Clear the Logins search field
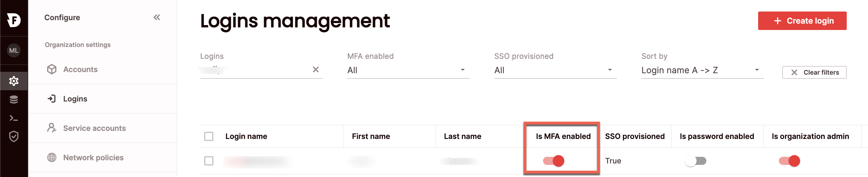 tap(316, 69)
